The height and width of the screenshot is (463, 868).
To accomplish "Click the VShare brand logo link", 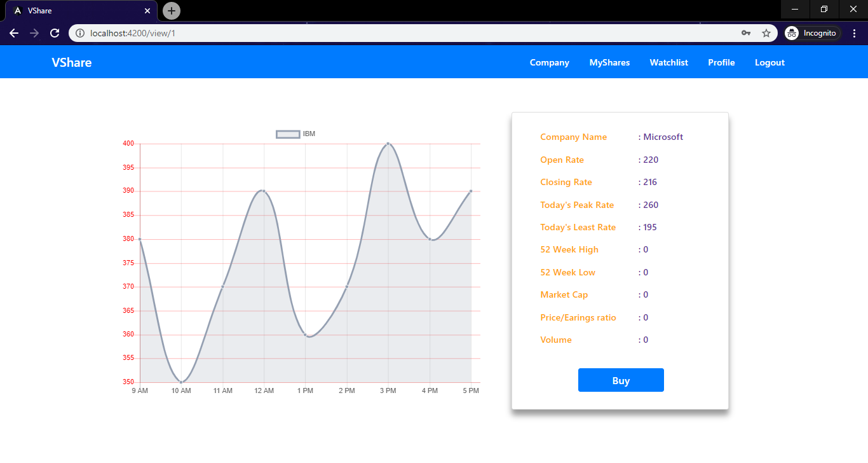I will coord(72,62).
